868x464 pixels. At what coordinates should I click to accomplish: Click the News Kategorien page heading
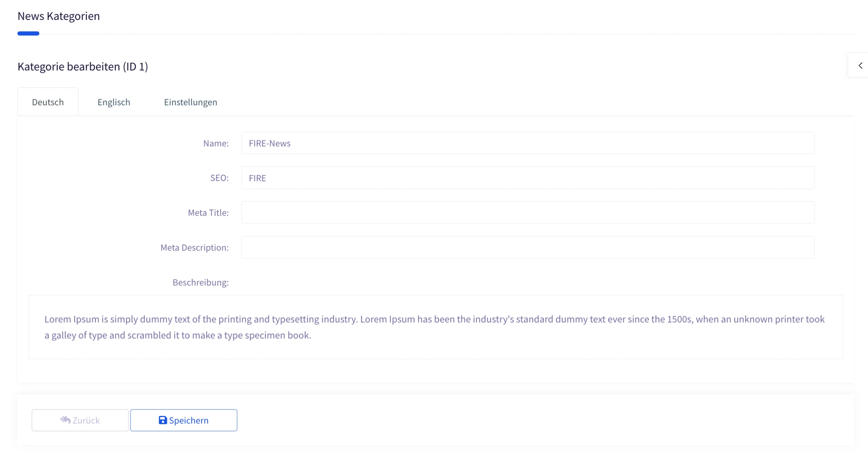[x=59, y=16]
